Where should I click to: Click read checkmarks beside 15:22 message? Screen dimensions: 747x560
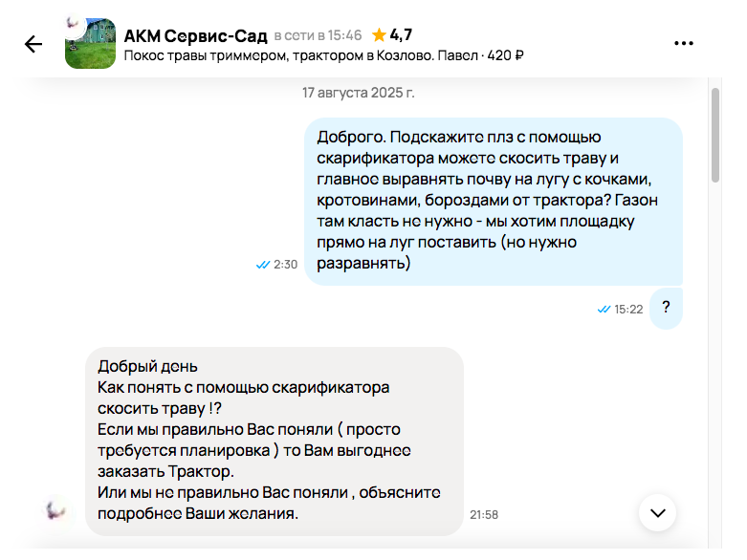(x=604, y=310)
